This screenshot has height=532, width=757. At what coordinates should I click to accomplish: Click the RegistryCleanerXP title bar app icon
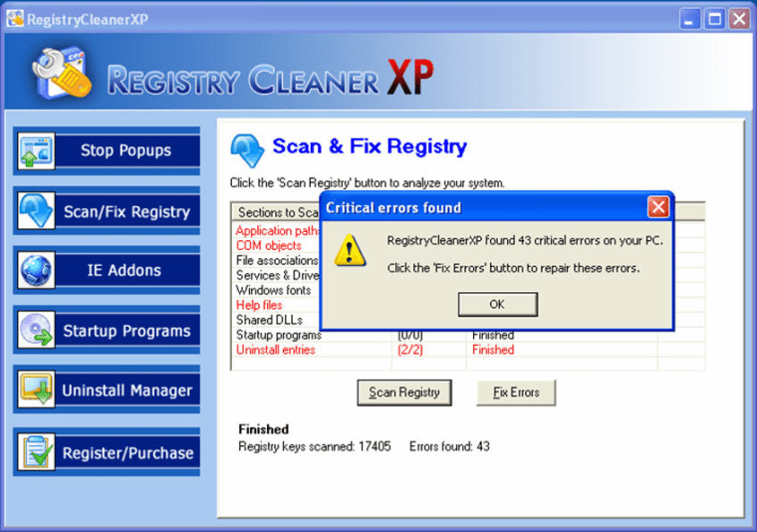pos(15,18)
